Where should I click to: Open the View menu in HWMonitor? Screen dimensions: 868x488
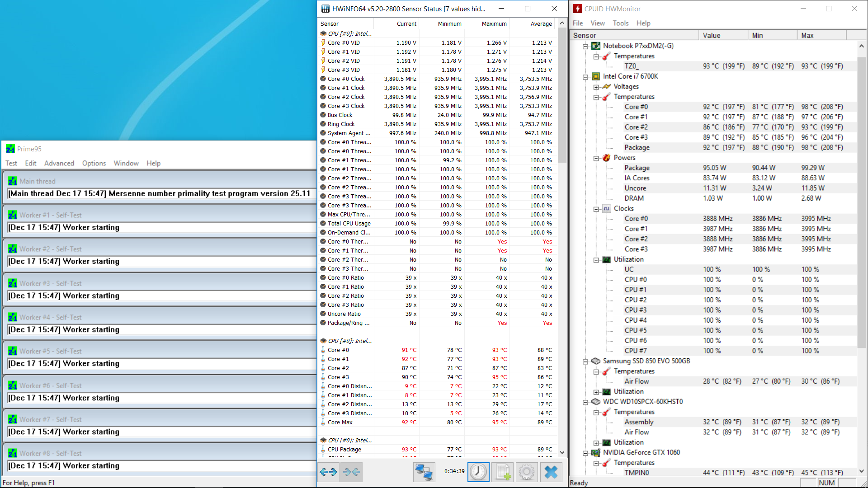point(597,23)
